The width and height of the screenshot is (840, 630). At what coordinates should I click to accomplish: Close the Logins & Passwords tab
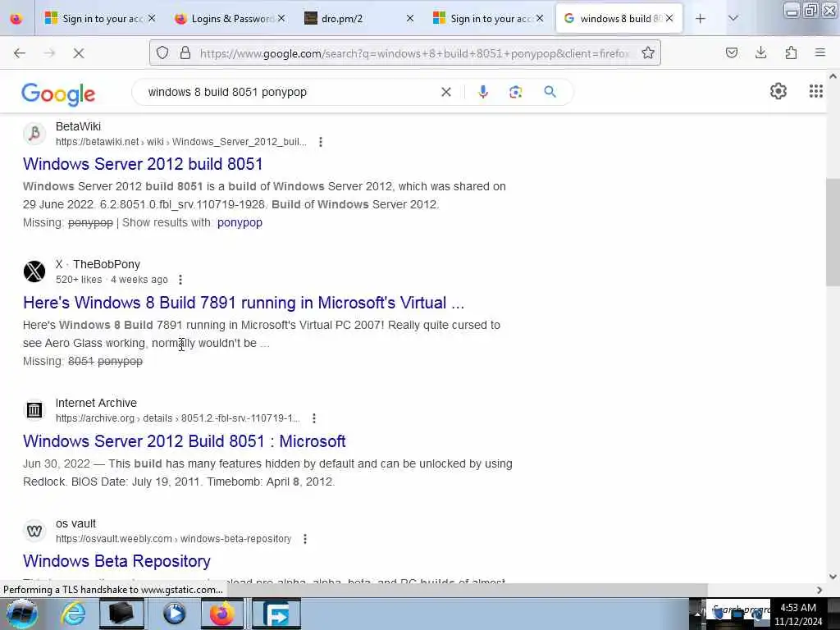point(281,19)
